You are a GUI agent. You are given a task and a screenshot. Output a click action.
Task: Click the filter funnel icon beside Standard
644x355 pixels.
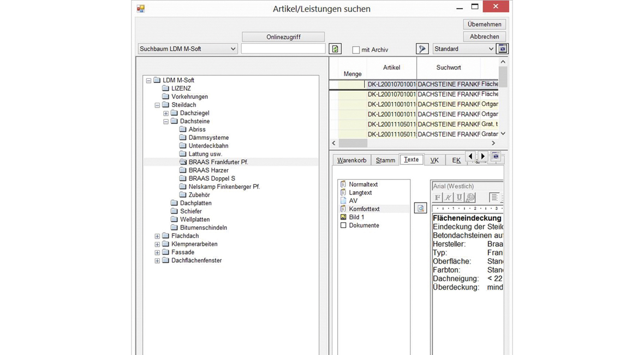coord(422,49)
